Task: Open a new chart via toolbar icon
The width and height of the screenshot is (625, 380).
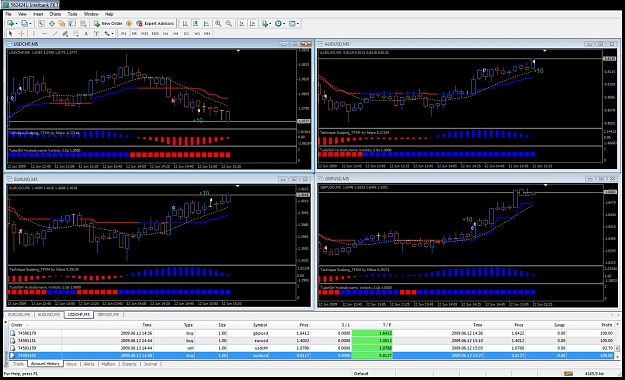Action: pyautogui.click(x=10, y=24)
